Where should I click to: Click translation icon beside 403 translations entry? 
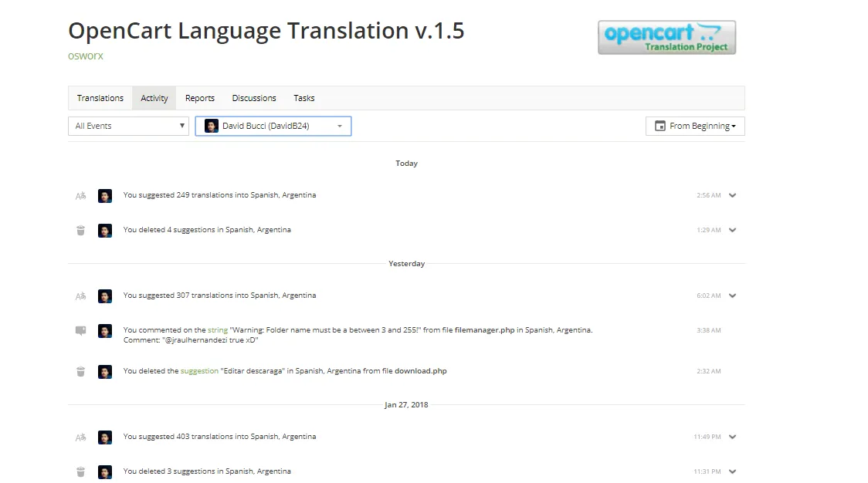click(x=81, y=437)
